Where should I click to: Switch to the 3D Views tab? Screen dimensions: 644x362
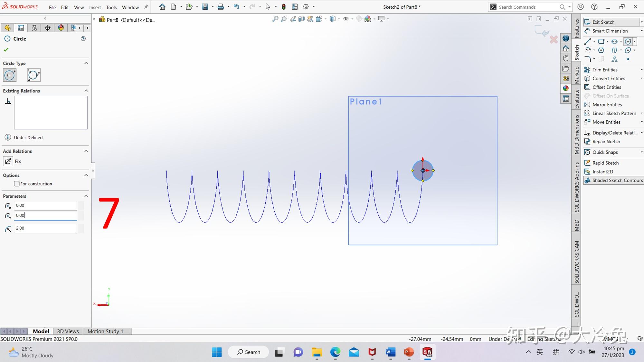(68, 331)
